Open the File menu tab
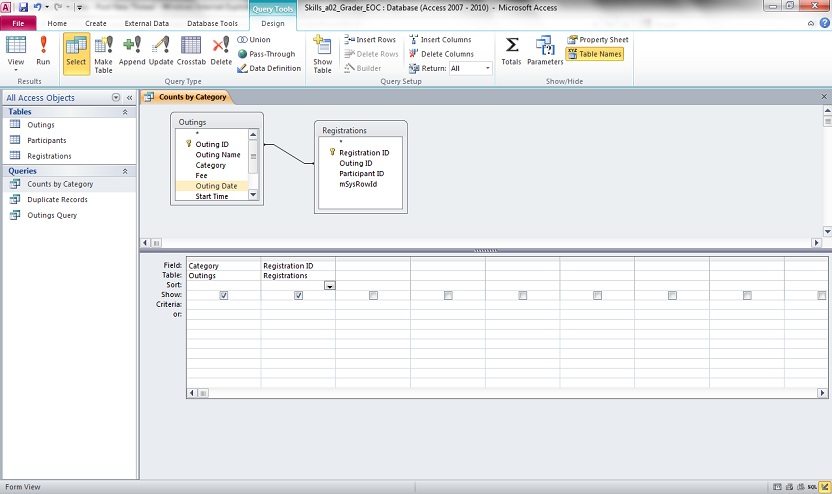832x494 pixels. [19, 23]
